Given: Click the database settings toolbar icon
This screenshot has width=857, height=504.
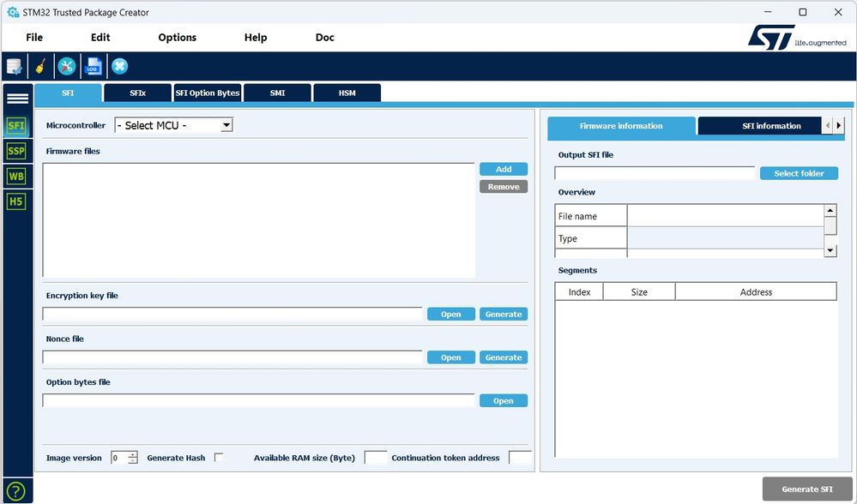Looking at the screenshot, I should pyautogui.click(x=15, y=67).
